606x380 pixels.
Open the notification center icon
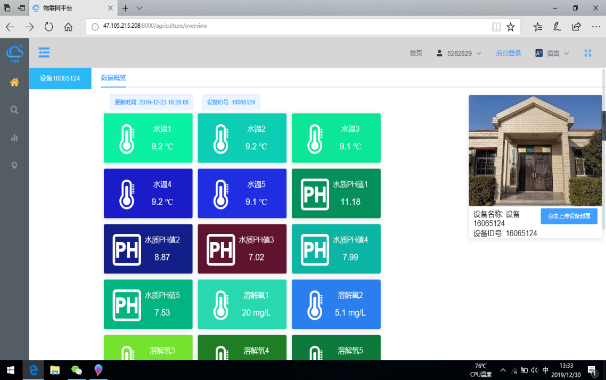pos(592,370)
